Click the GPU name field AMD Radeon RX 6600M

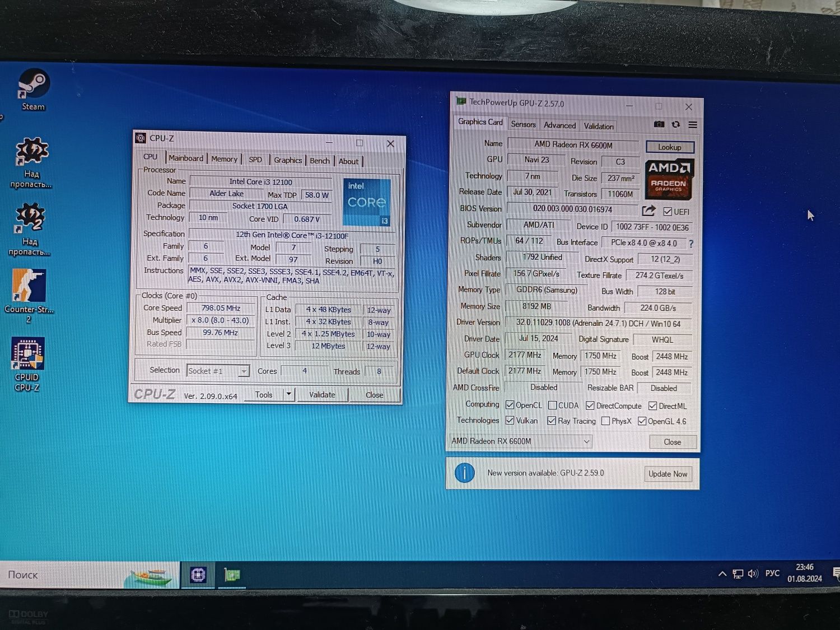(573, 145)
